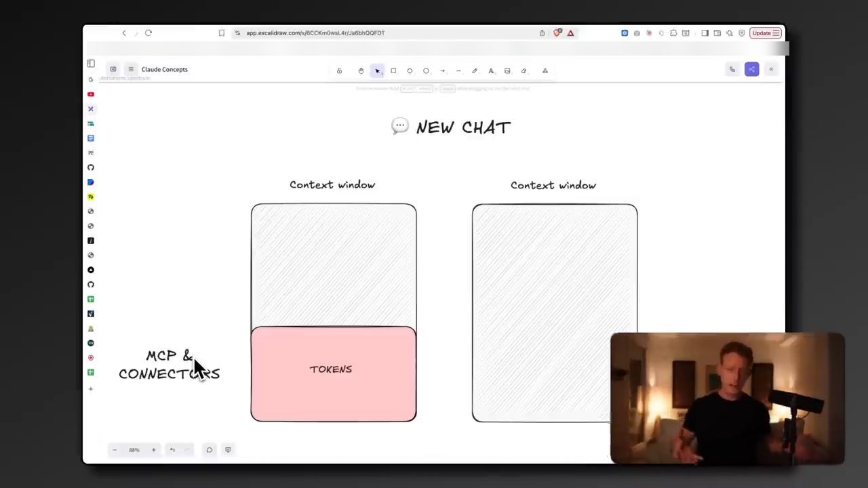Reset zoom via 88% label
Viewport: 868px width, 488px height.
tap(134, 450)
